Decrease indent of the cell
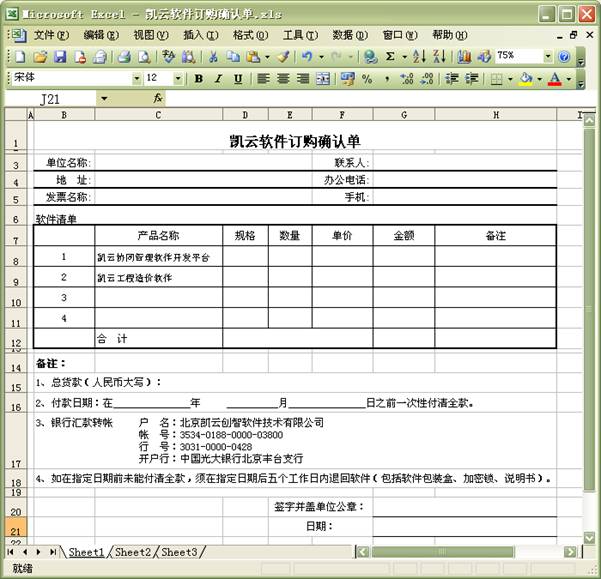Screen dimensions: 601x579 452,79
